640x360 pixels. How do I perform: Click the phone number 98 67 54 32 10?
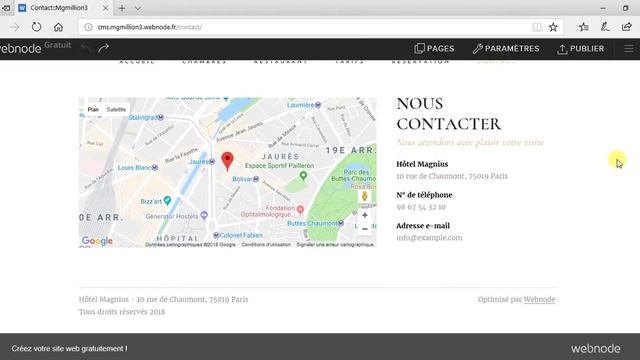coord(421,207)
